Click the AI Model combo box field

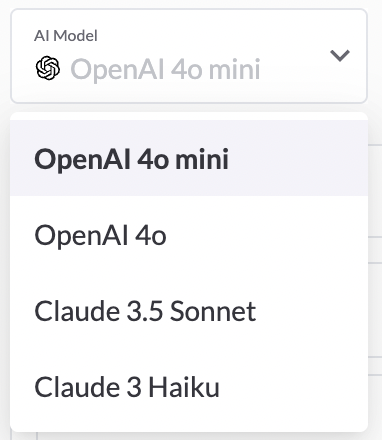189,56
